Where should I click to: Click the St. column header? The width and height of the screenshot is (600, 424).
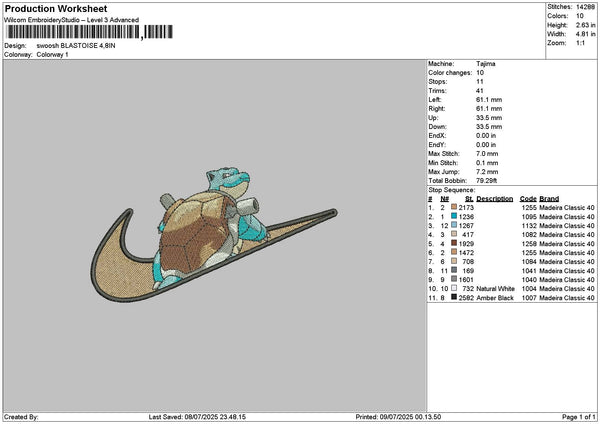click(468, 198)
